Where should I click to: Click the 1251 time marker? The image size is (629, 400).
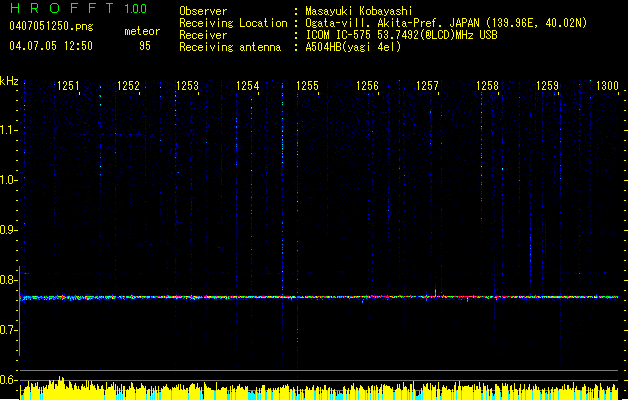[x=68, y=87]
